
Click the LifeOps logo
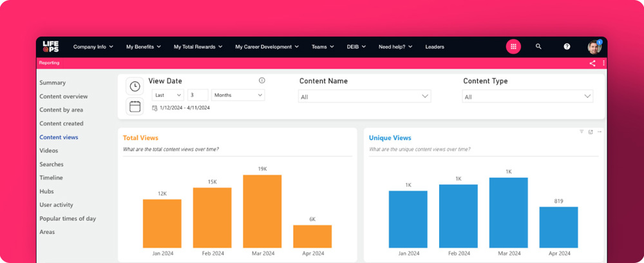[x=51, y=46]
